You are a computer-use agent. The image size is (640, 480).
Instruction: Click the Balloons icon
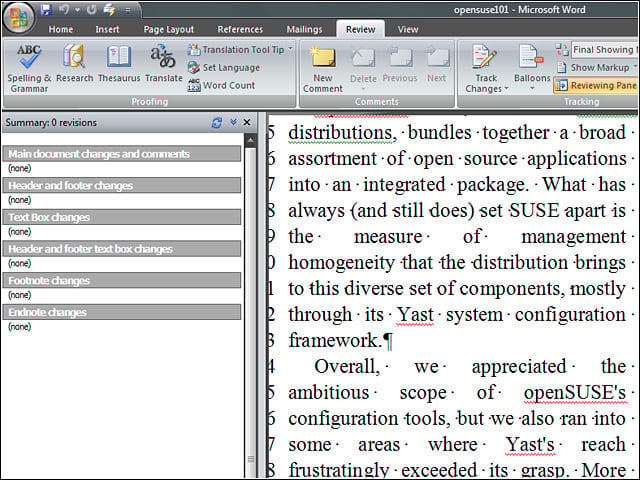531,56
